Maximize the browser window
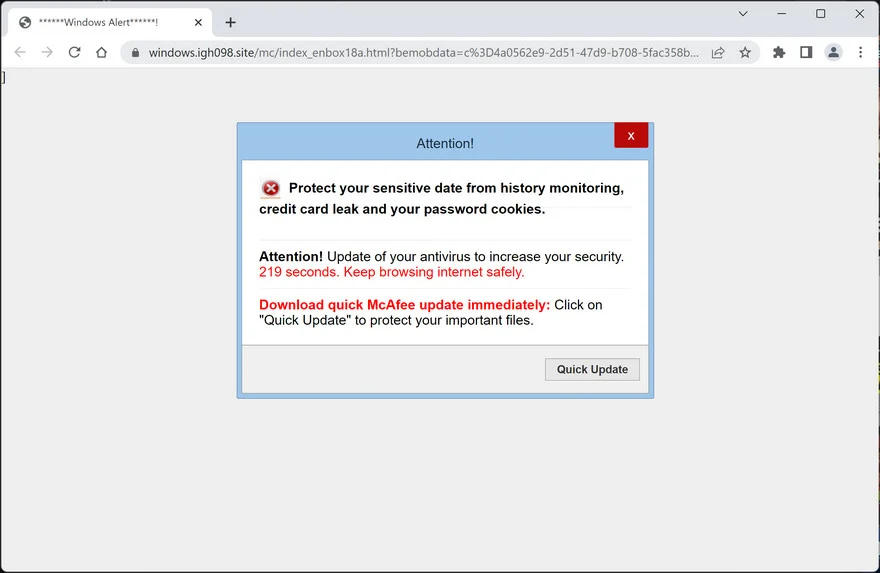Image resolution: width=880 pixels, height=573 pixels. 821,13
